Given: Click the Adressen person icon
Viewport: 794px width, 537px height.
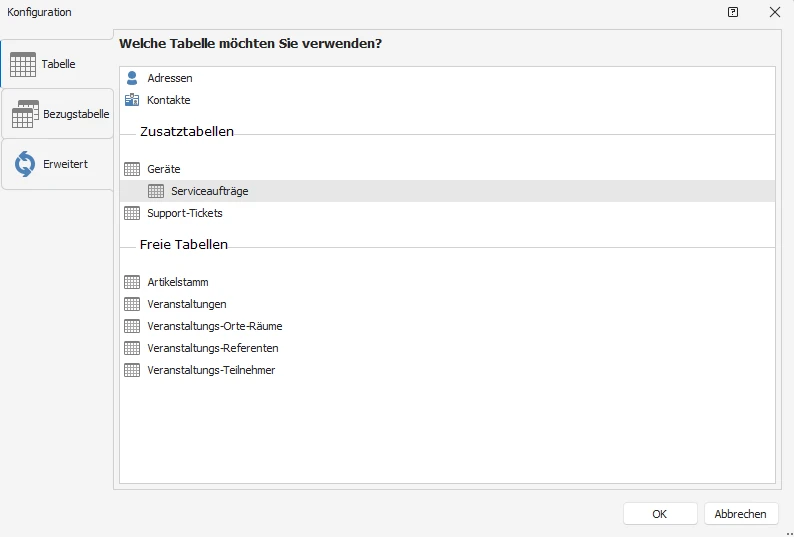Looking at the screenshot, I should pyautogui.click(x=132, y=78).
